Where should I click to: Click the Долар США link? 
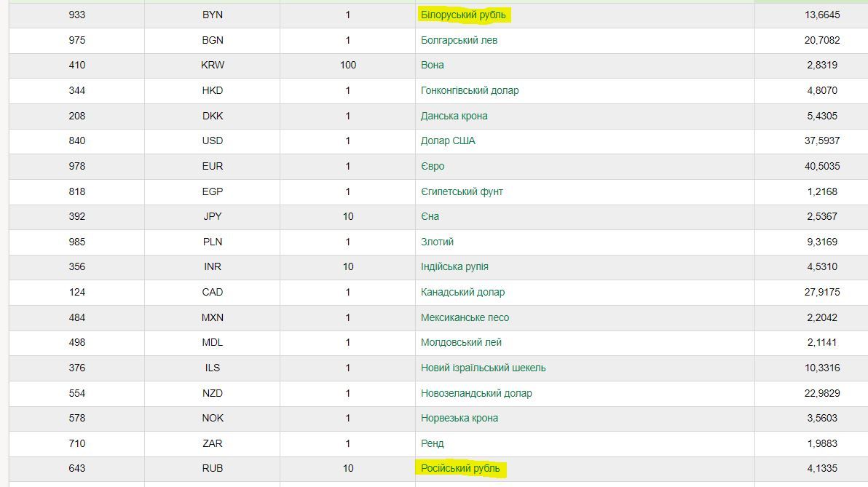click(448, 140)
